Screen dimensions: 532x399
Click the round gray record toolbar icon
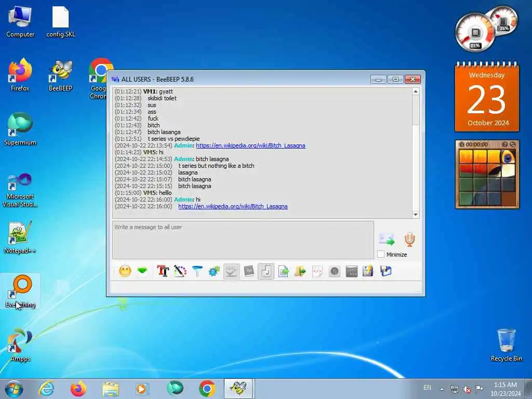[335, 271]
